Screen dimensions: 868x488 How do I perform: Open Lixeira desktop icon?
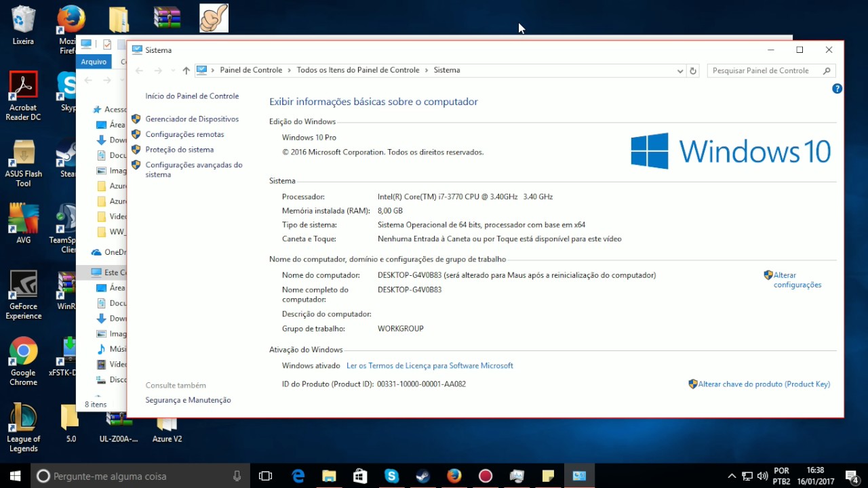pos(23,26)
